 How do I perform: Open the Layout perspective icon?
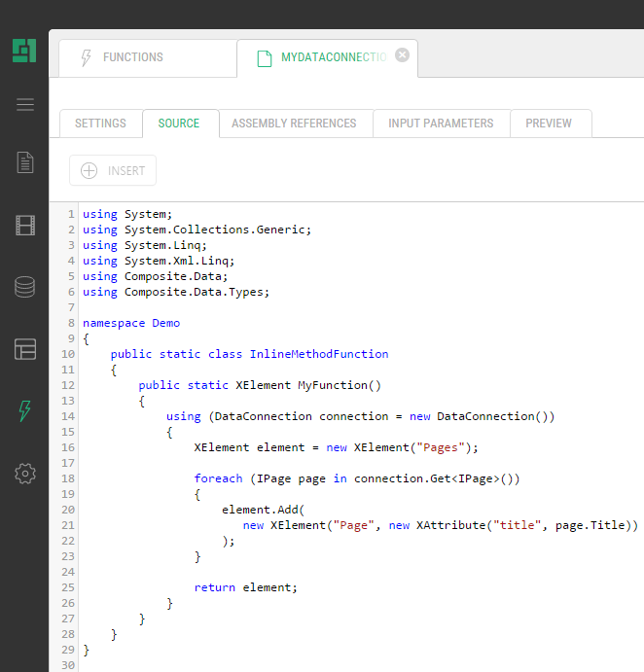point(25,349)
